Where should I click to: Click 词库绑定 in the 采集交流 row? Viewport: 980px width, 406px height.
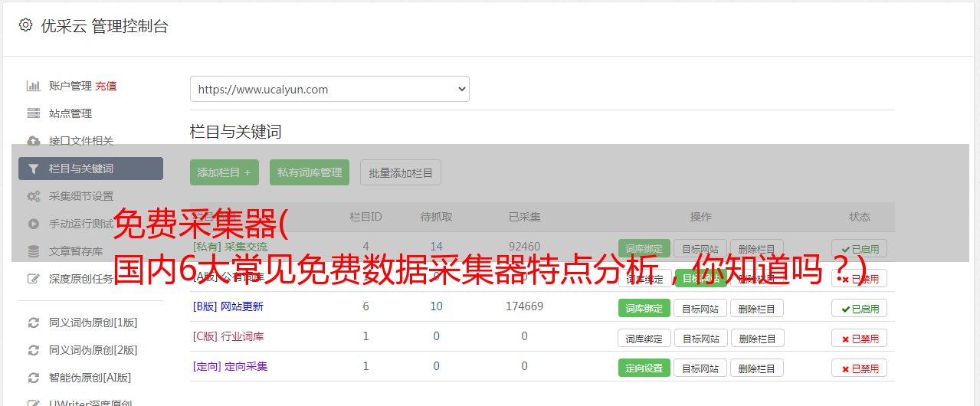(x=644, y=248)
